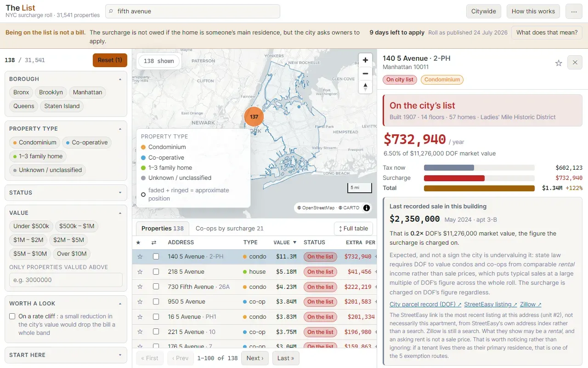The height and width of the screenshot is (368, 588).
Task: Tick compare checkbox for 950 5 Avenue
Action: tap(156, 302)
